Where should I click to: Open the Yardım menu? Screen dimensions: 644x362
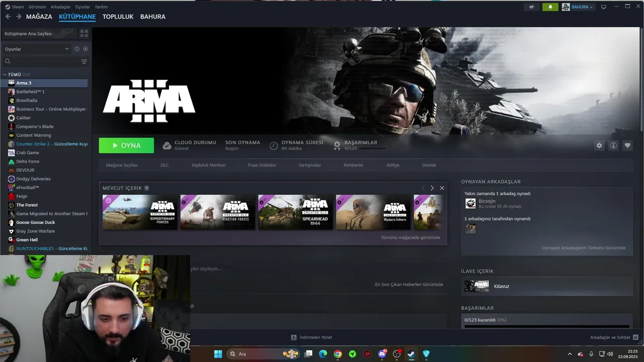pyautogui.click(x=101, y=7)
